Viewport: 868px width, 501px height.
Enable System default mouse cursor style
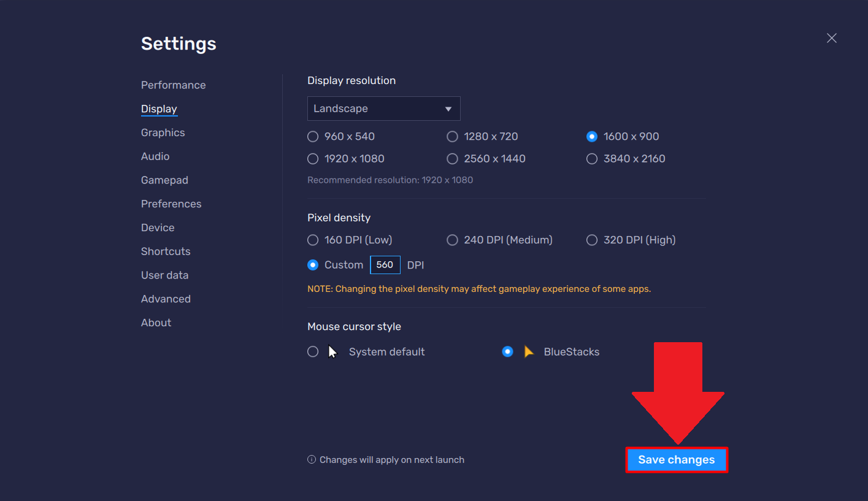pos(313,352)
